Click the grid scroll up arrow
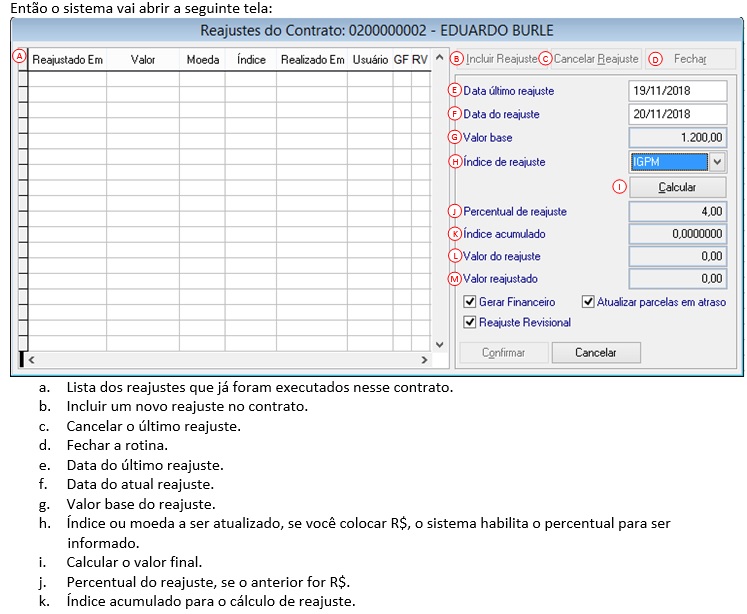Image resolution: width=747 pixels, height=614 pixels. pos(440,58)
